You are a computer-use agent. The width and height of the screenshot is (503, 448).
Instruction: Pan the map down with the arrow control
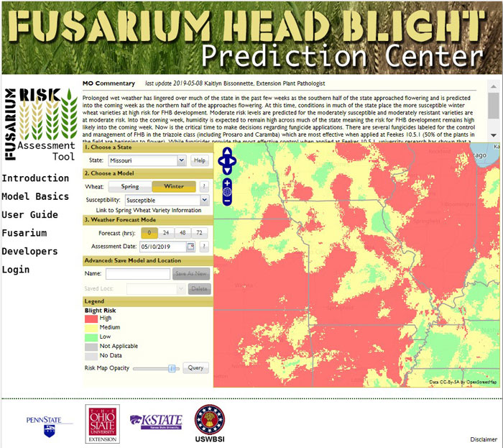[227, 170]
